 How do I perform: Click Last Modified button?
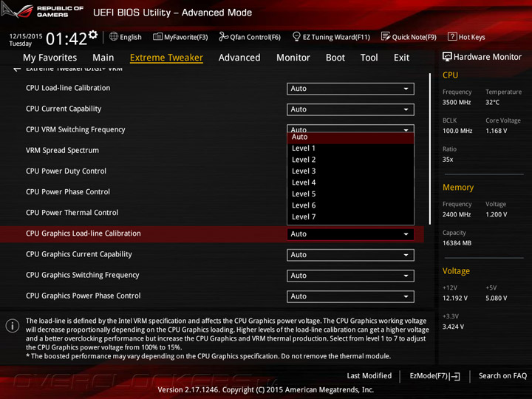pos(369,375)
